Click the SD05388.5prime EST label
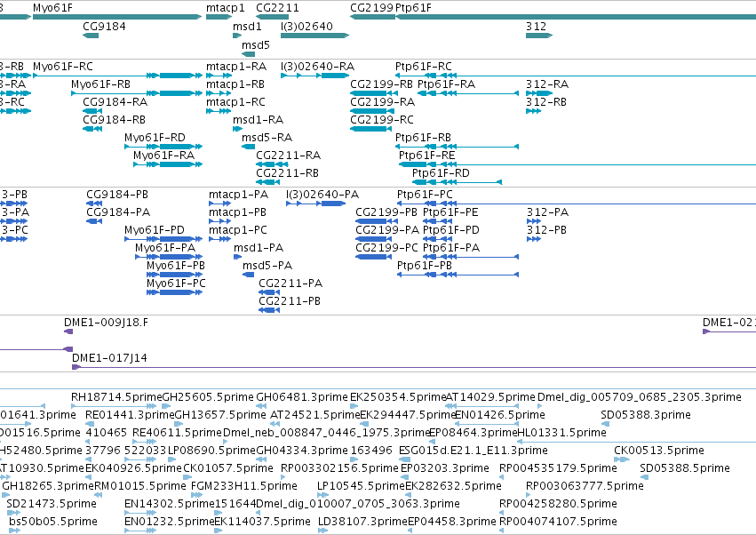756x535 pixels. pos(685,468)
